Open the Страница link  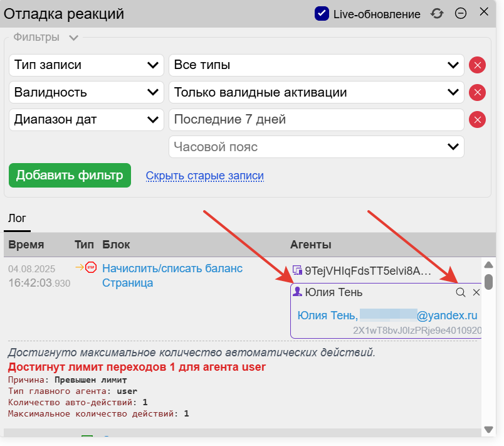[x=128, y=283]
